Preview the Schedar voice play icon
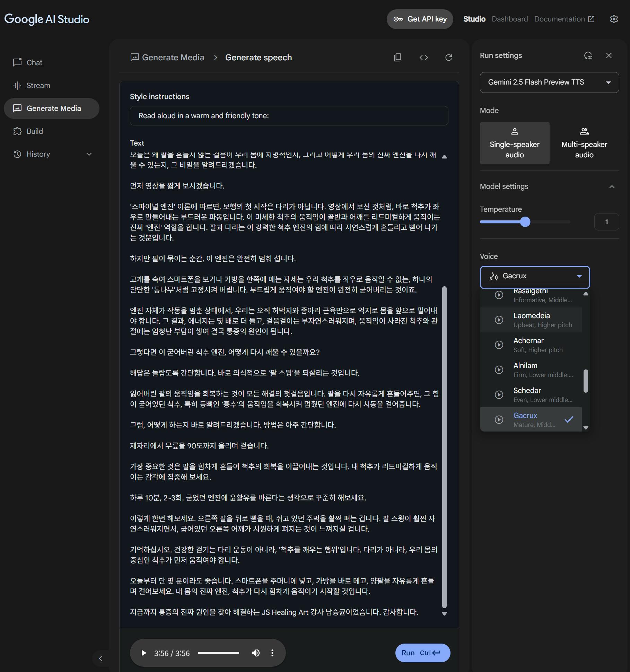Viewport: 630px width, 672px height. click(499, 395)
